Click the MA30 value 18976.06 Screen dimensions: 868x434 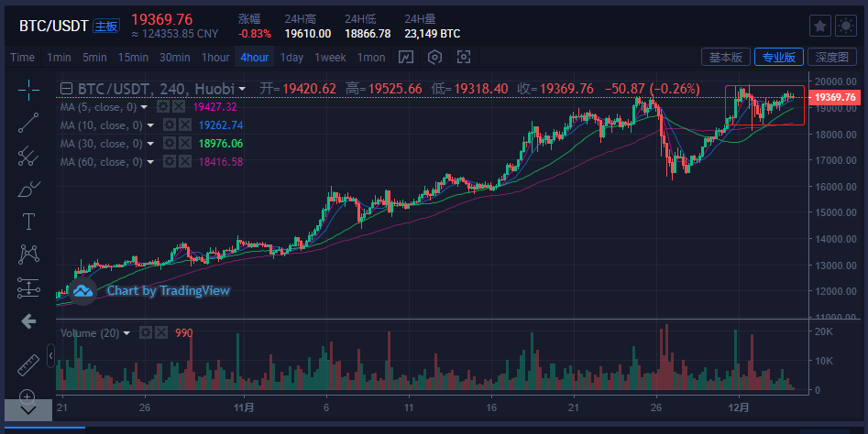(x=221, y=144)
